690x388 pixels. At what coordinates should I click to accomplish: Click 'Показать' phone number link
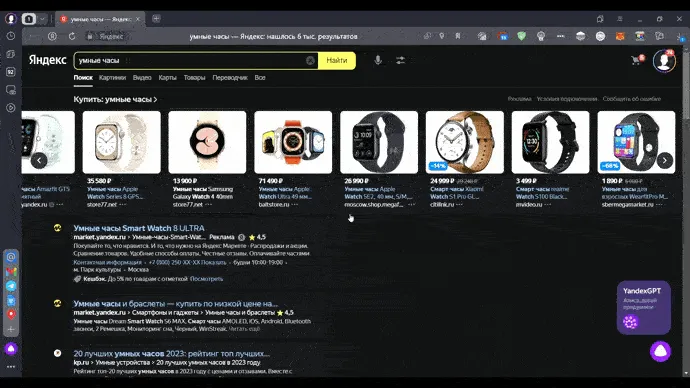coord(213,262)
